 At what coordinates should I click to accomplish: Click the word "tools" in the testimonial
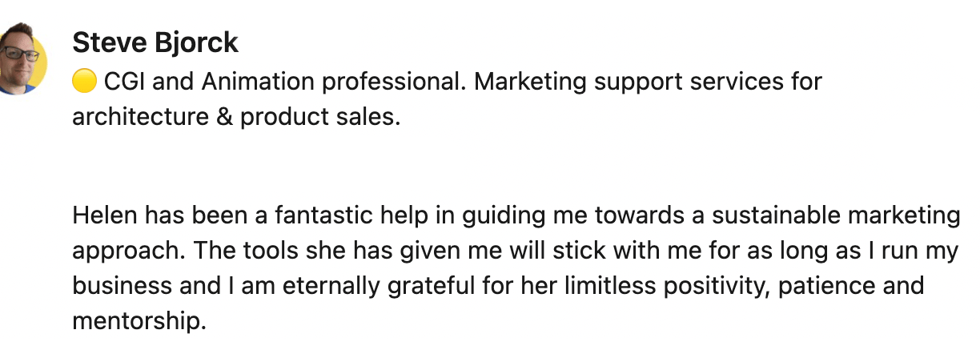pyautogui.click(x=268, y=251)
